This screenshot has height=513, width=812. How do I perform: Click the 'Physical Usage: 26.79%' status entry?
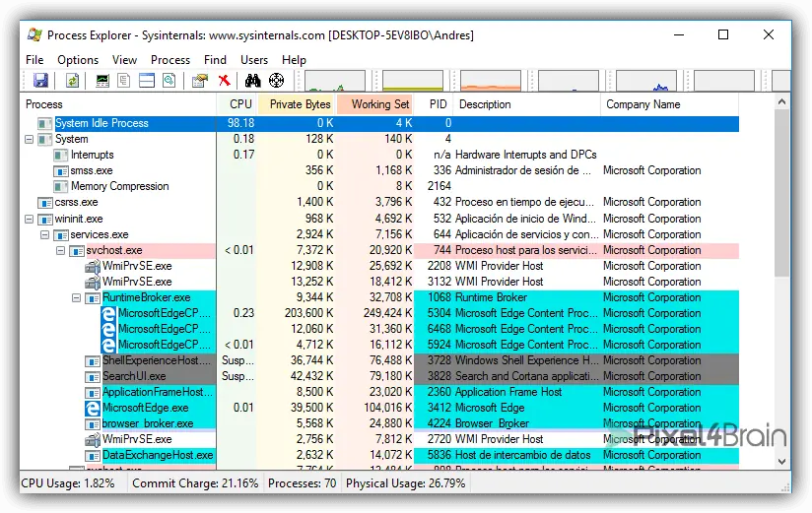pyautogui.click(x=405, y=483)
